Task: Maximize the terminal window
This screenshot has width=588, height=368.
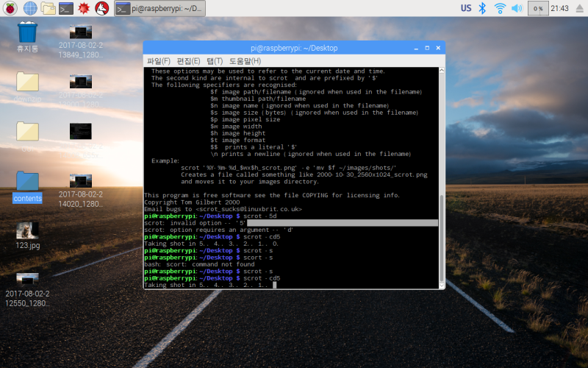Action: 427,48
